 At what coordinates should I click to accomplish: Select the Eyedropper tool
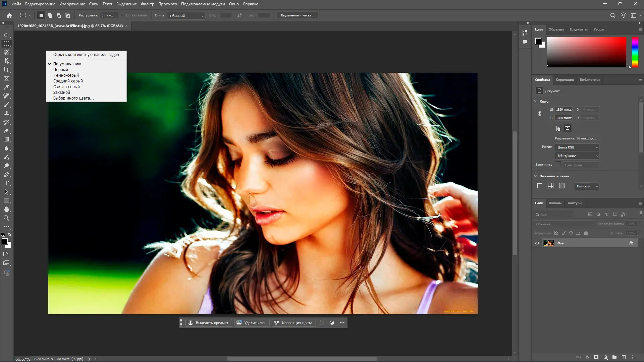point(6,87)
